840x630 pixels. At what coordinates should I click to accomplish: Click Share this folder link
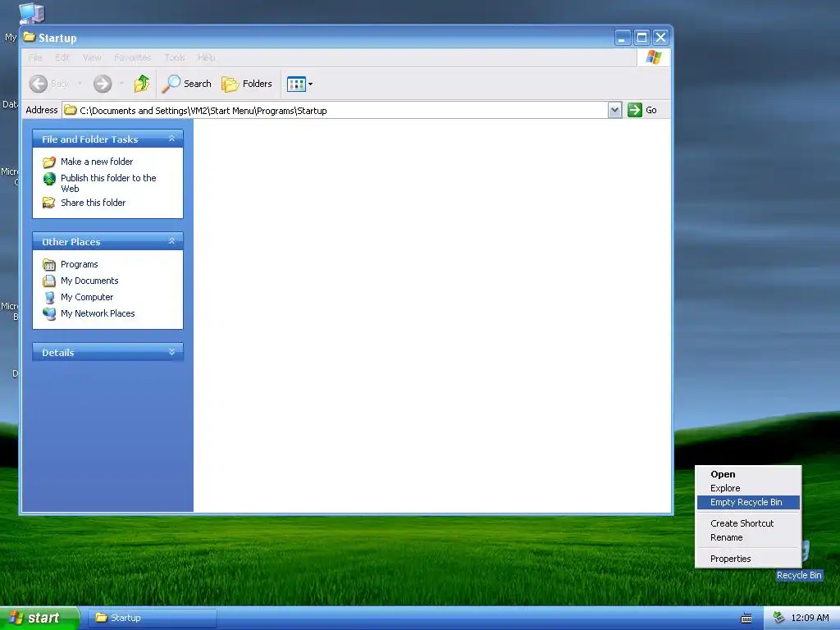(93, 203)
